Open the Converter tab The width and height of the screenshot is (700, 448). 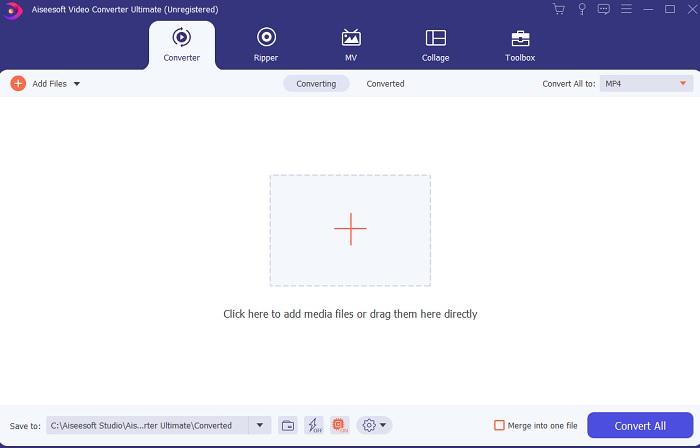click(182, 45)
